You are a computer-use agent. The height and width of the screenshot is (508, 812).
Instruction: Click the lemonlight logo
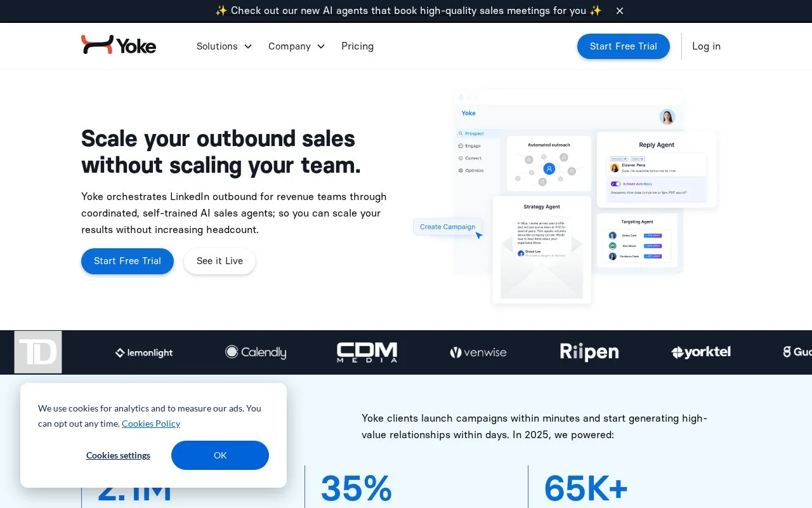coord(144,352)
